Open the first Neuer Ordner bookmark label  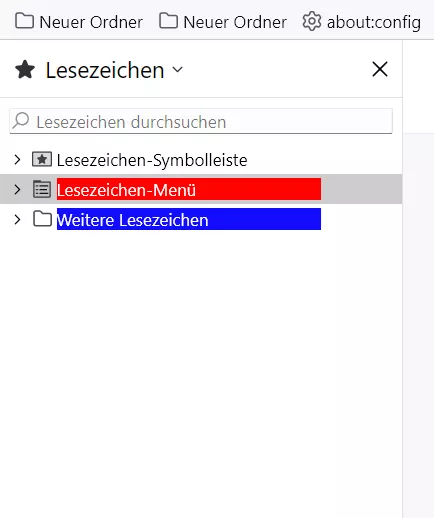click(x=91, y=23)
